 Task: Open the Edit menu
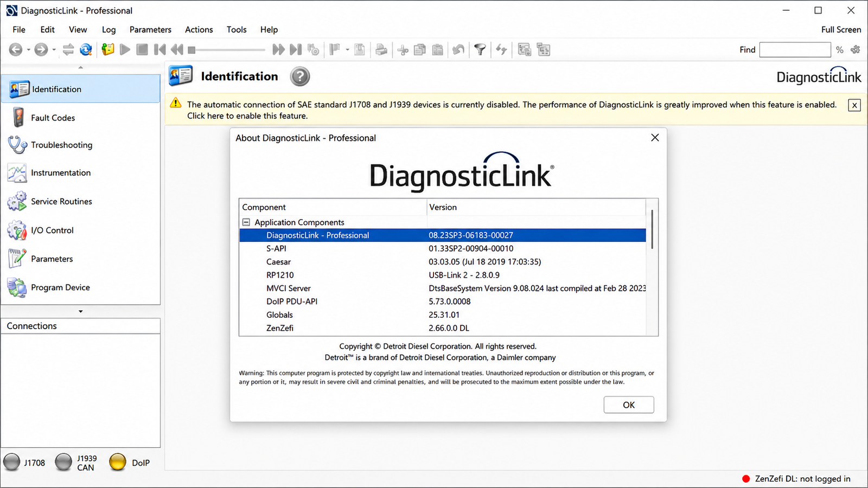coord(47,30)
